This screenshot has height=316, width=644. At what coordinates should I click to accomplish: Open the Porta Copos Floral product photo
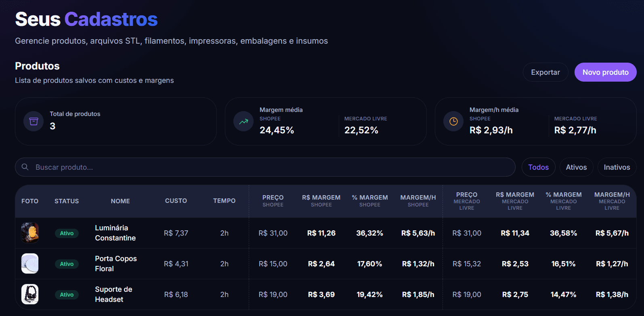tap(30, 263)
